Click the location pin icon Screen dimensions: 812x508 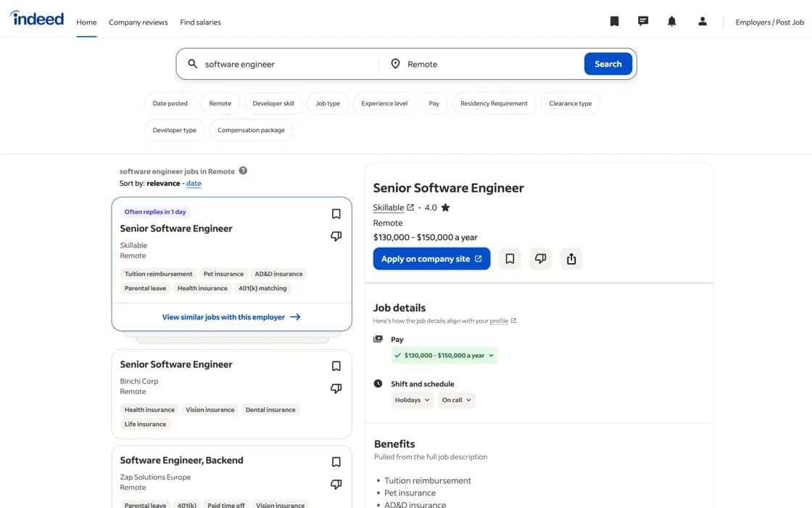pyautogui.click(x=395, y=64)
